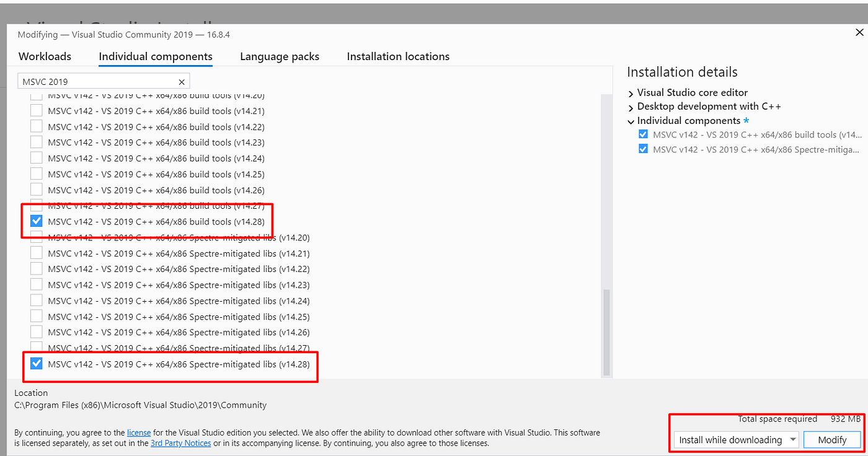Tick Spectre-mitigated libs (v14.23) checkbox
The height and width of the screenshot is (456, 868).
37,284
